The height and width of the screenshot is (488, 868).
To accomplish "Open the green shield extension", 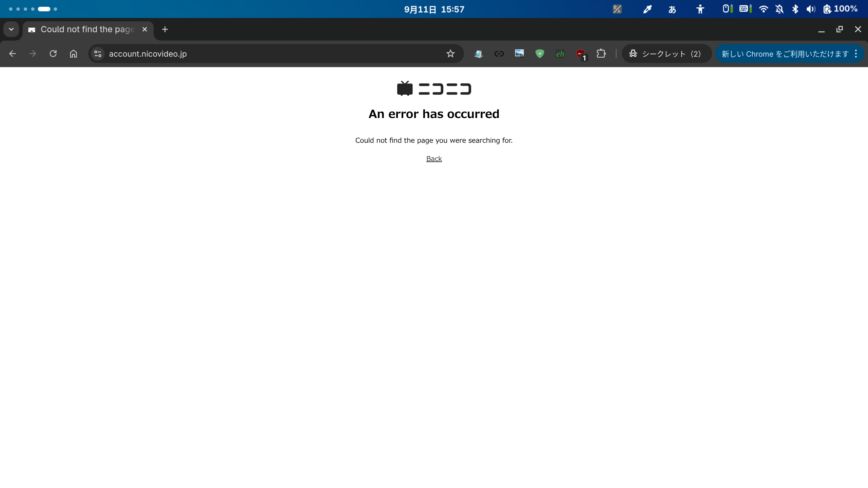I will (x=540, y=54).
